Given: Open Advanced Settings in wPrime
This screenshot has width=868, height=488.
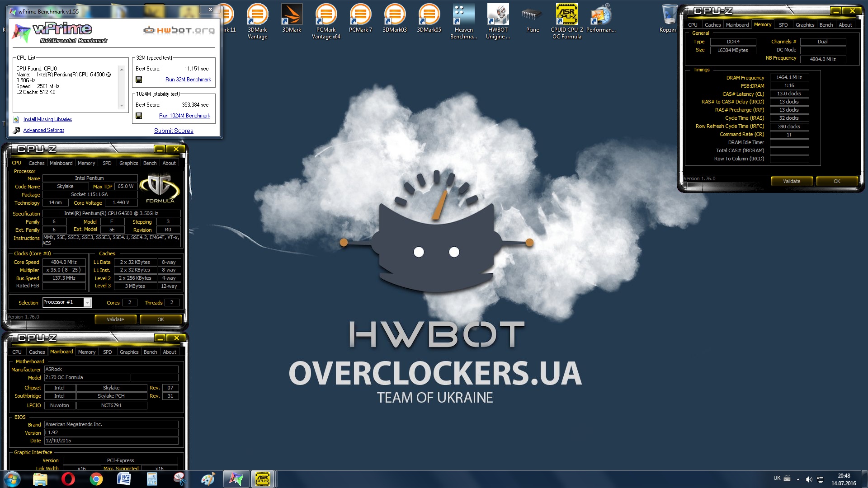Looking at the screenshot, I should [x=44, y=130].
